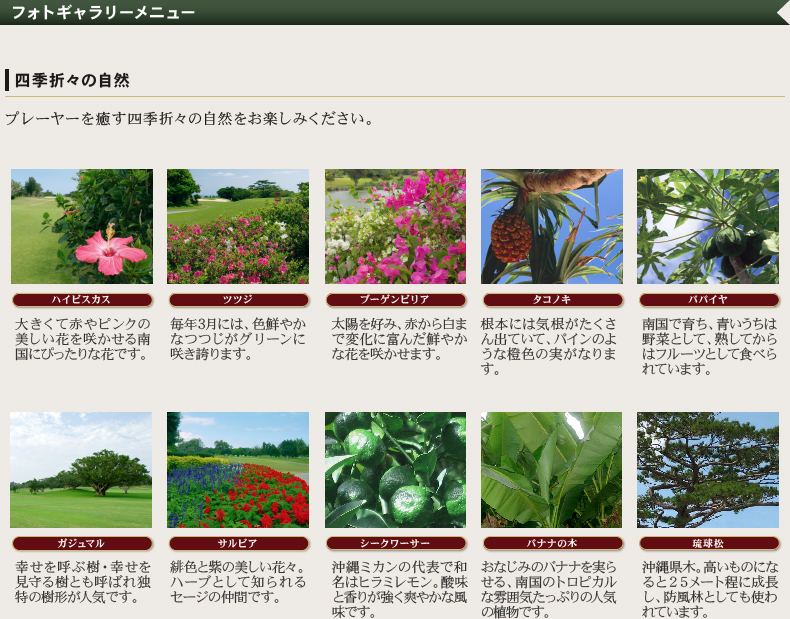
Task: Open the pandanus fruit photo
Action: tap(552, 226)
